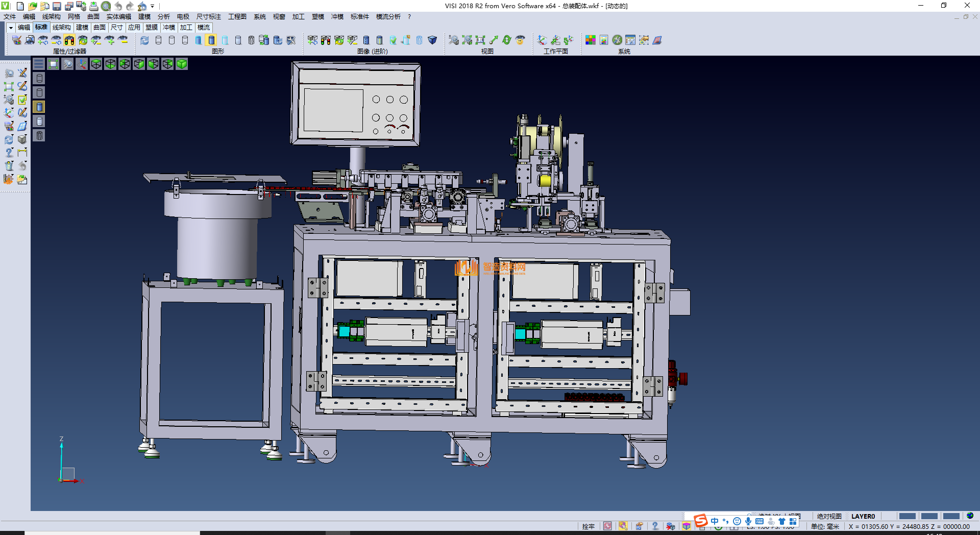This screenshot has width=980, height=535.
Task: Toggle the wireframe cylinder display mode
Action: pos(159,40)
